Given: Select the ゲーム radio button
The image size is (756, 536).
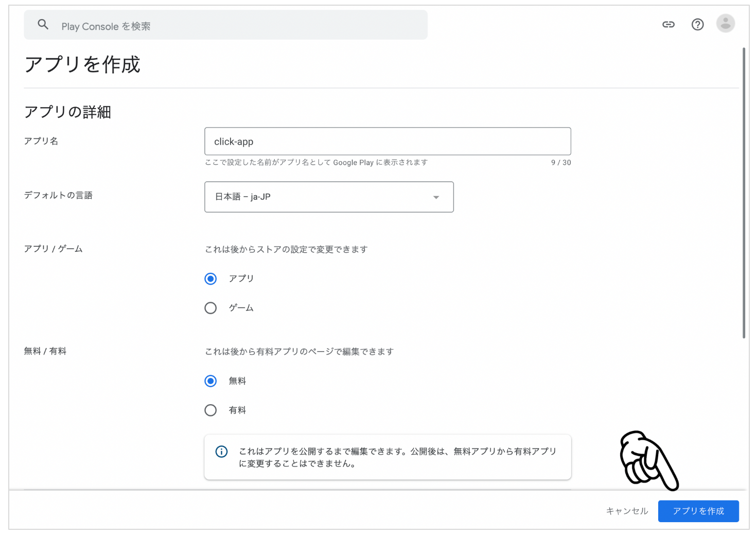Looking at the screenshot, I should (210, 308).
